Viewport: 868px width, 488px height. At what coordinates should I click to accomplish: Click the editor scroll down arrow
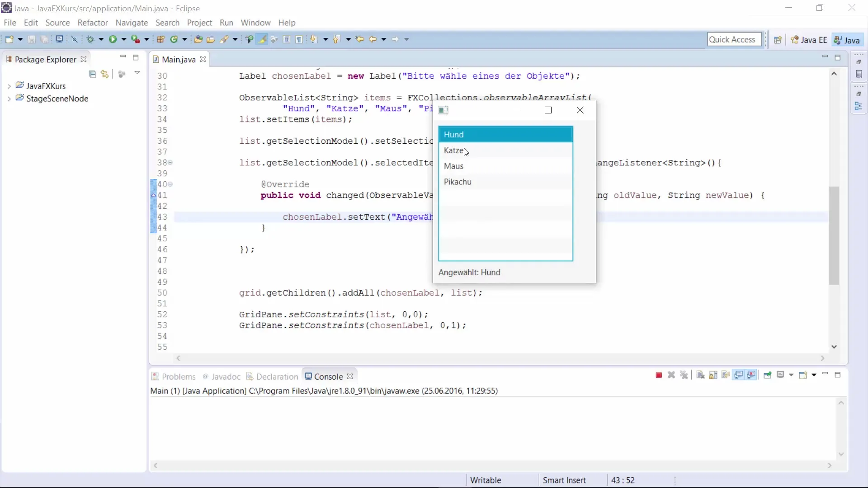click(834, 347)
